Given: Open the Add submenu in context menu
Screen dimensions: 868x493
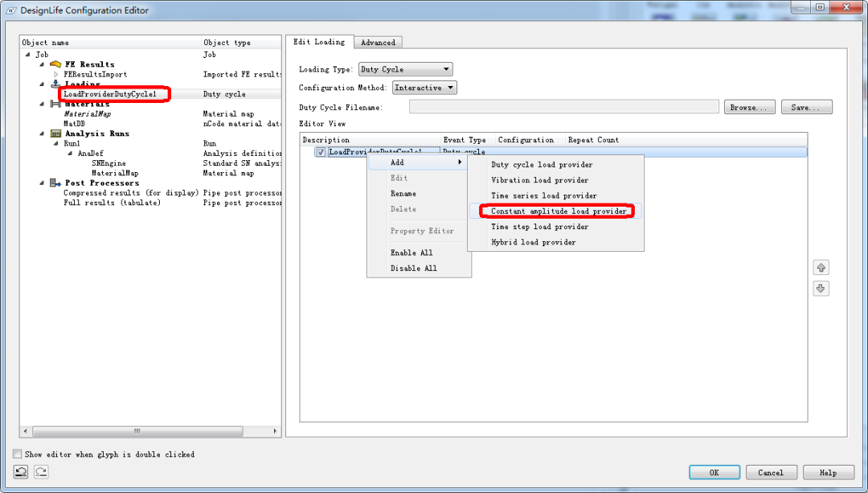Looking at the screenshot, I should pos(418,162).
